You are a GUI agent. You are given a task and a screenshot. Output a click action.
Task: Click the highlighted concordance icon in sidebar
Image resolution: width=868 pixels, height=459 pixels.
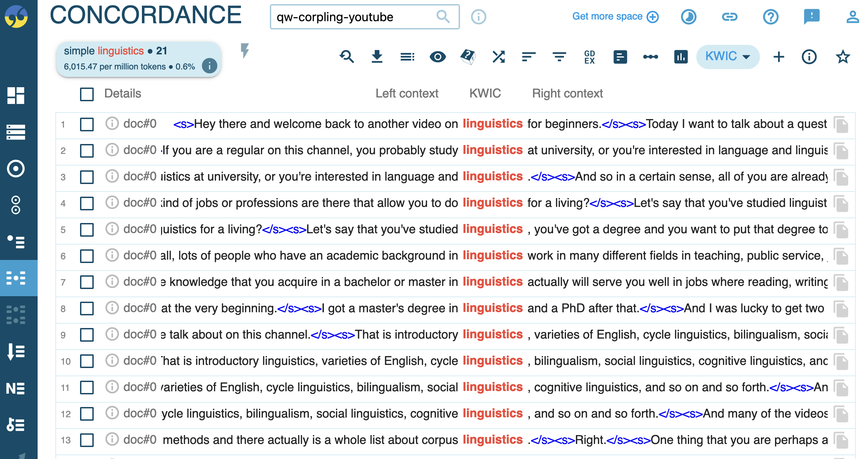tap(16, 278)
